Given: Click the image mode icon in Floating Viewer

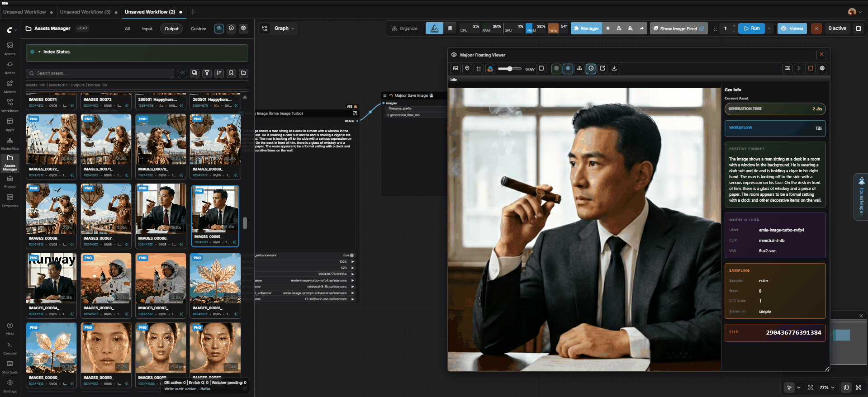Looking at the screenshot, I should click(456, 68).
